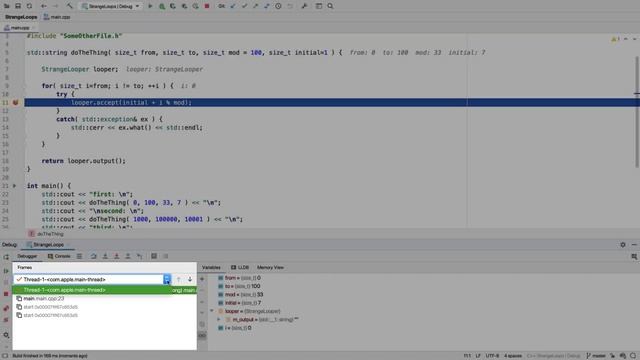Click the Resume Program icon in left strip
640x360 pixels.
pyautogui.click(x=6, y=271)
